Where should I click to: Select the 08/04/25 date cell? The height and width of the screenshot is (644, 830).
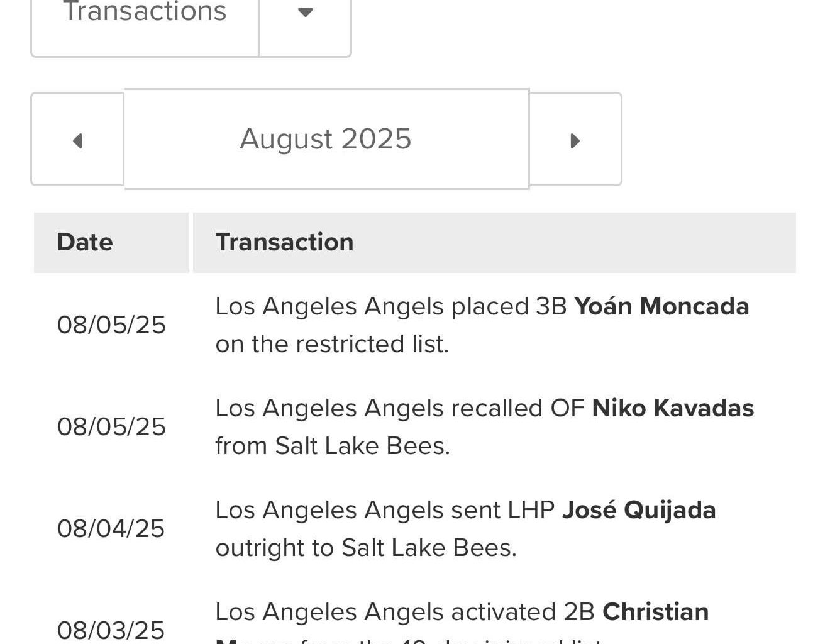point(111,528)
